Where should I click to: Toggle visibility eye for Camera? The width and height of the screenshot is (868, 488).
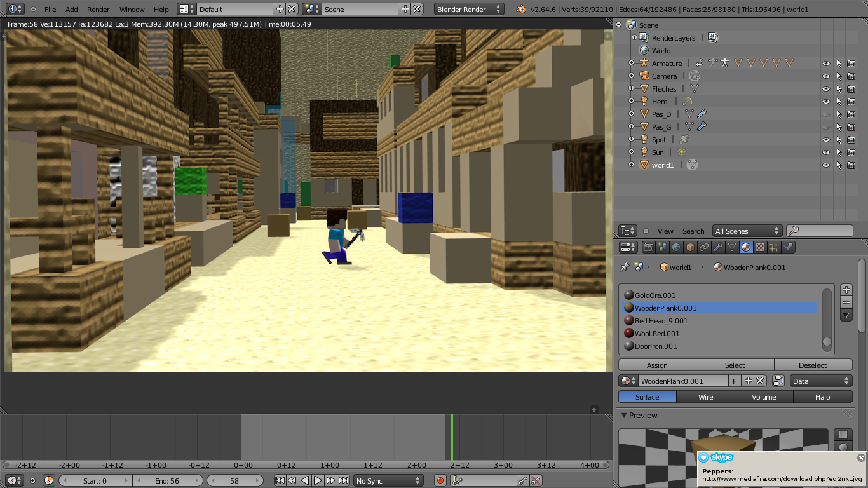(826, 76)
